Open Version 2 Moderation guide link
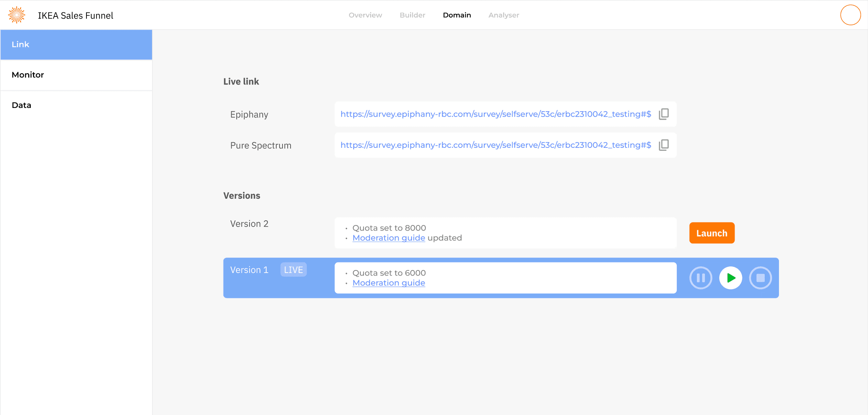This screenshot has height=415, width=868. tap(388, 238)
